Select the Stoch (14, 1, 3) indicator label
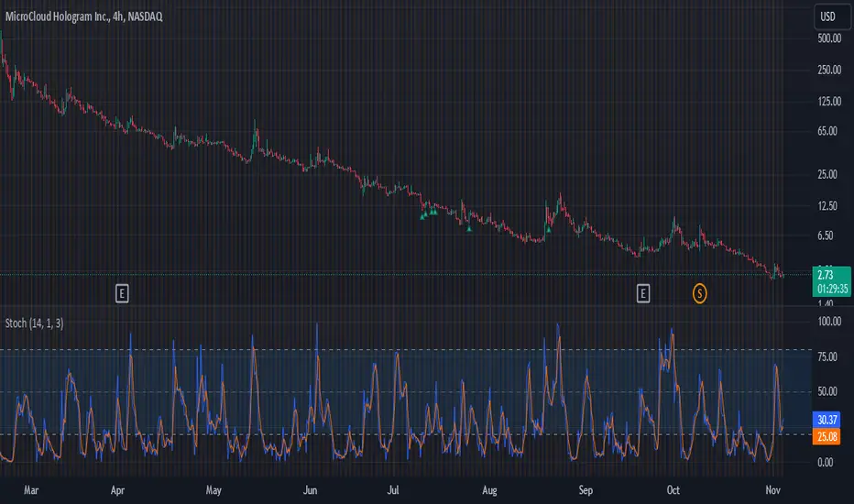 (x=34, y=323)
